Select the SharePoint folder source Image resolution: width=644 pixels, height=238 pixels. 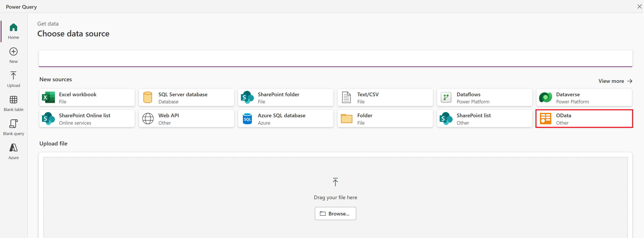point(285,97)
